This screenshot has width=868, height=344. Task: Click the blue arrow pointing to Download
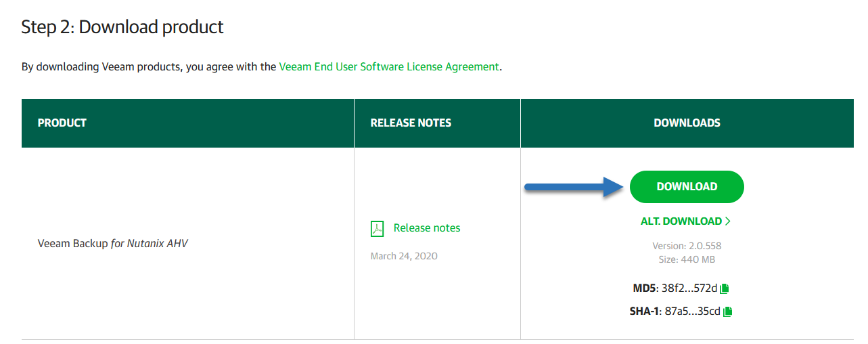click(x=574, y=188)
